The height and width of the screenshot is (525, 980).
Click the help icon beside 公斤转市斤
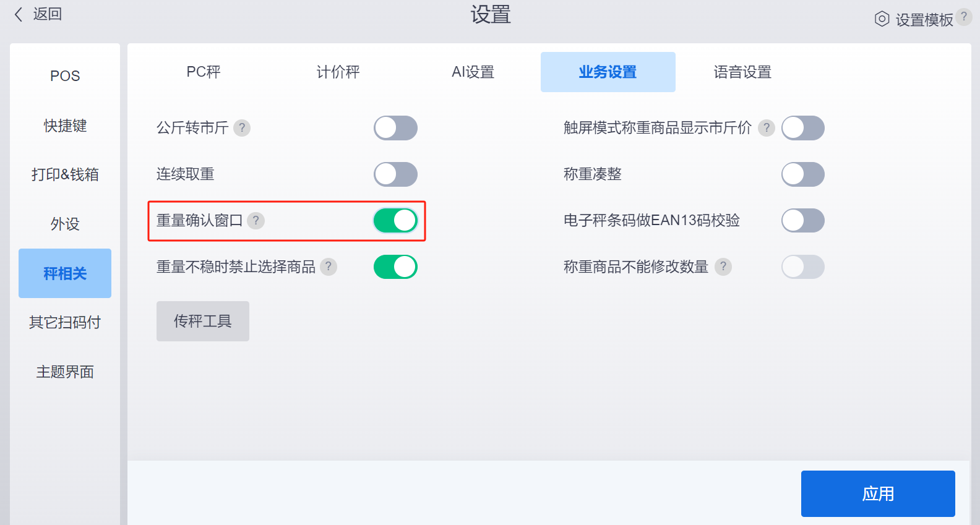(242, 128)
